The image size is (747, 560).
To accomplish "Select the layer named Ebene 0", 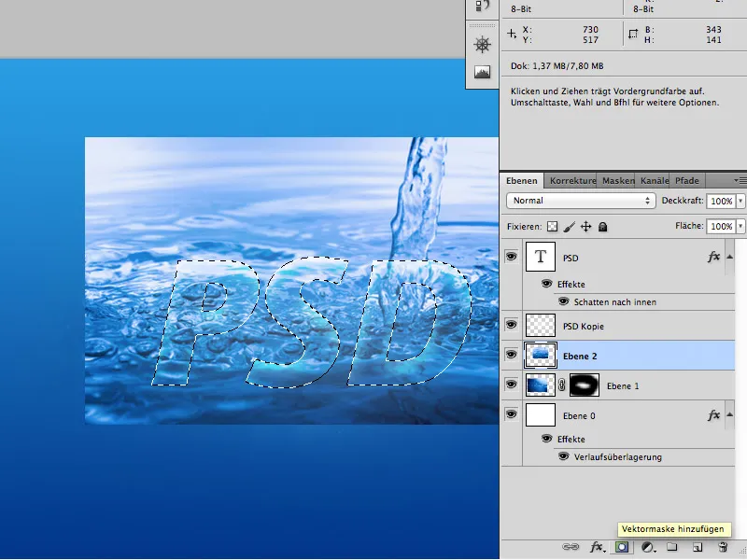I will point(578,415).
